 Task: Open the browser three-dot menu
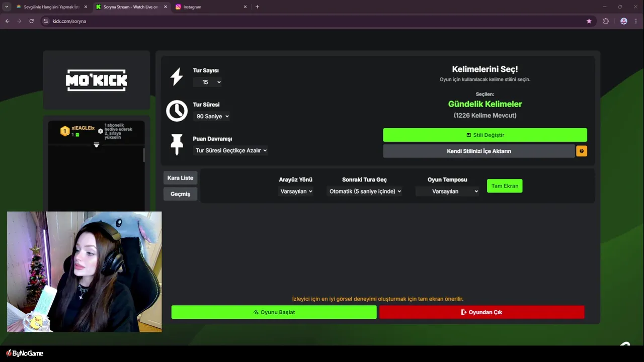636,21
